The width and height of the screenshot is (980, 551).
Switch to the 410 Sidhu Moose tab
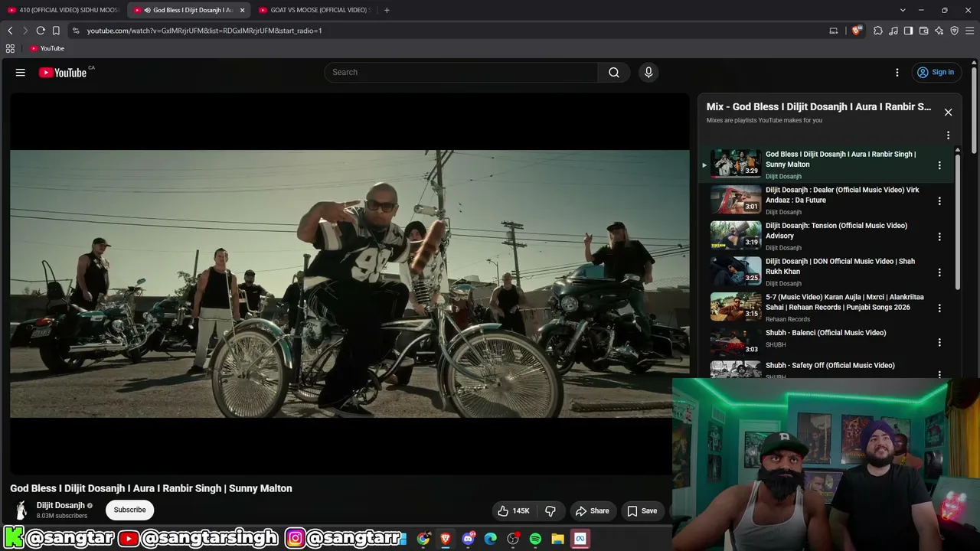coord(62,10)
